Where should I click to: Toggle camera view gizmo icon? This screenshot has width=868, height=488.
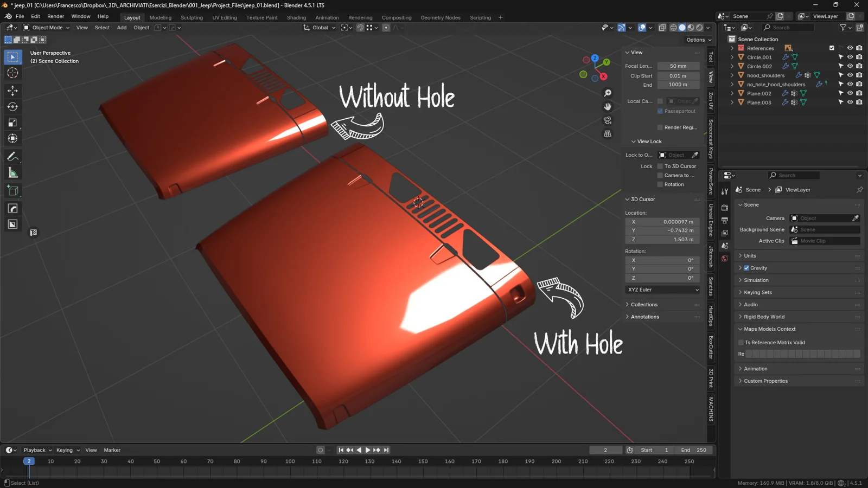[608, 120]
